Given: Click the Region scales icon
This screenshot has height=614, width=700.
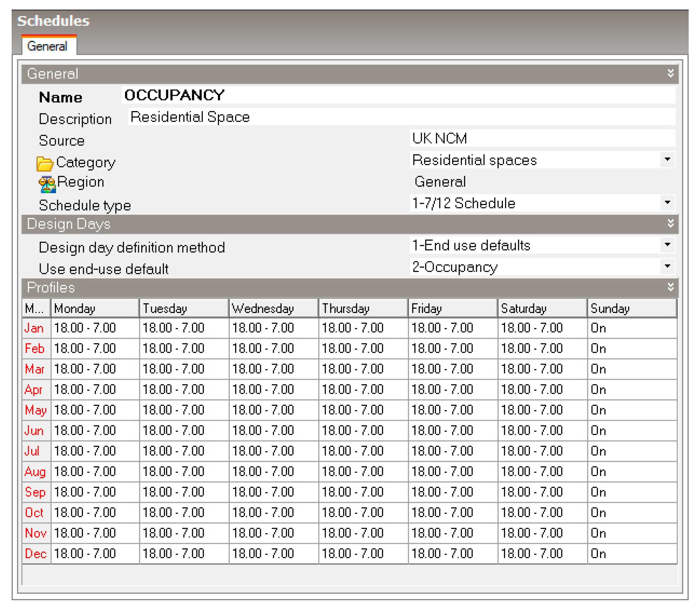Looking at the screenshot, I should point(47,184).
